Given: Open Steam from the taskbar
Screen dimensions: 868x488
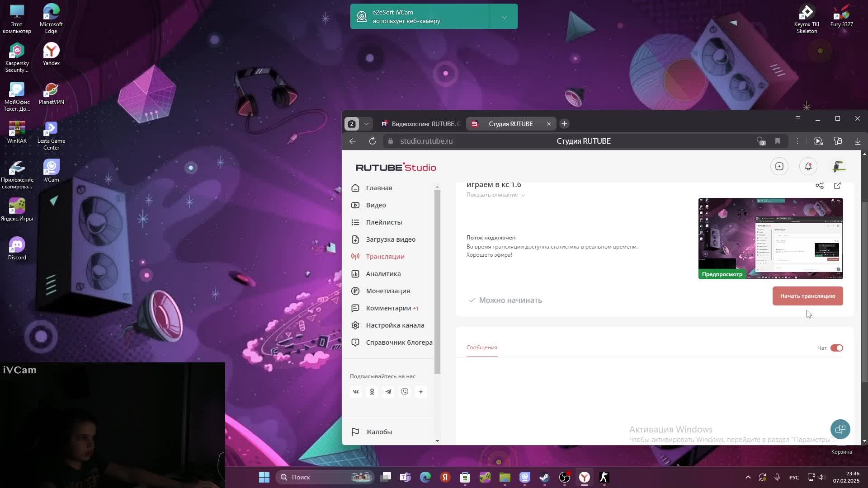Looking at the screenshot, I should coord(544,477).
